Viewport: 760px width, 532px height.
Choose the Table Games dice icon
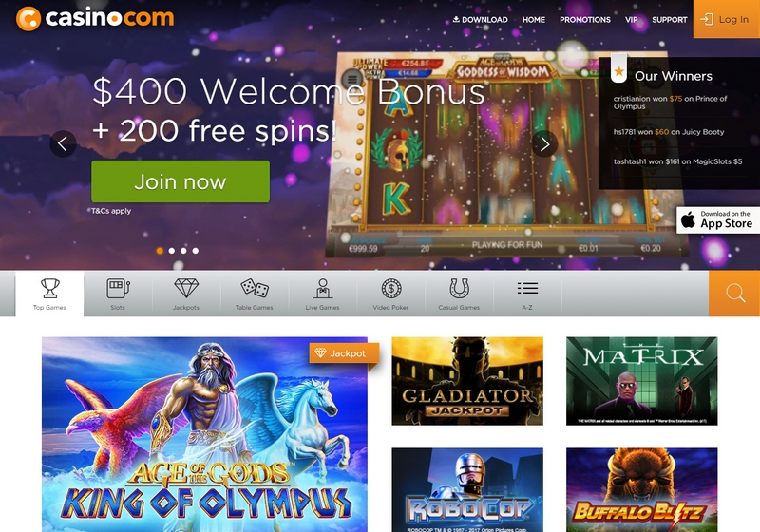point(255,294)
